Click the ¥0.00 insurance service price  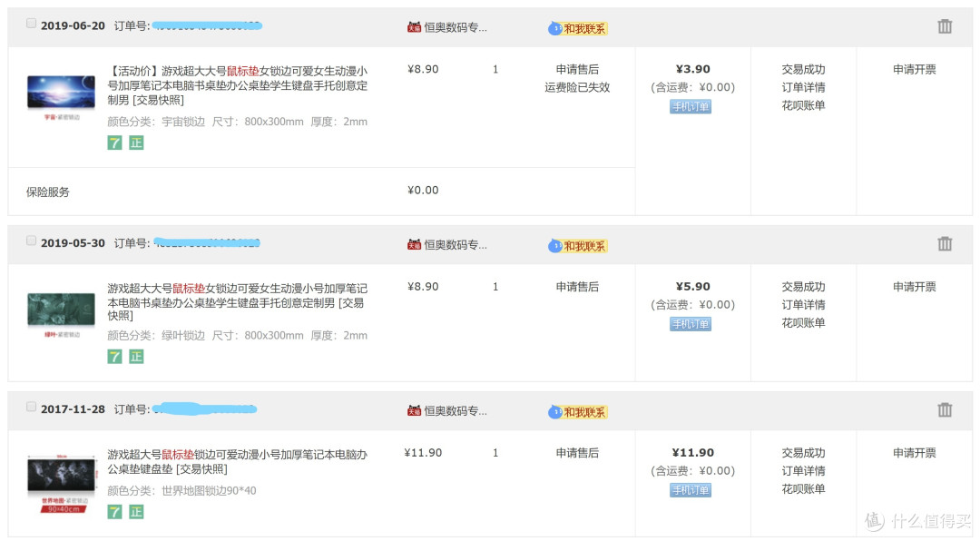coord(423,190)
